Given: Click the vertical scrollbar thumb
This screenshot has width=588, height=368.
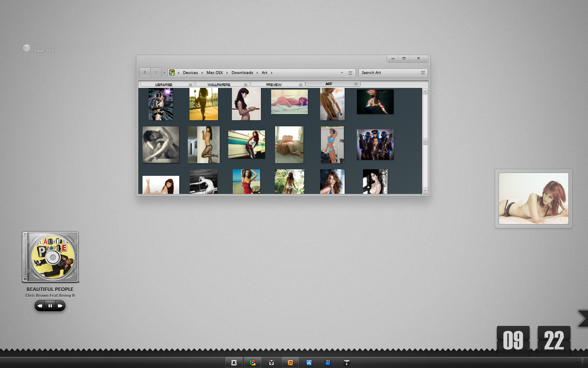Looking at the screenshot, I should pos(425,142).
